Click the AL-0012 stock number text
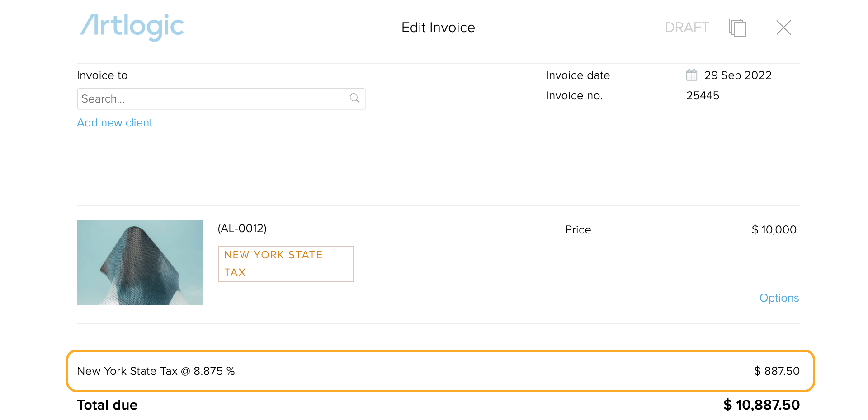The height and width of the screenshot is (420, 868). [242, 229]
